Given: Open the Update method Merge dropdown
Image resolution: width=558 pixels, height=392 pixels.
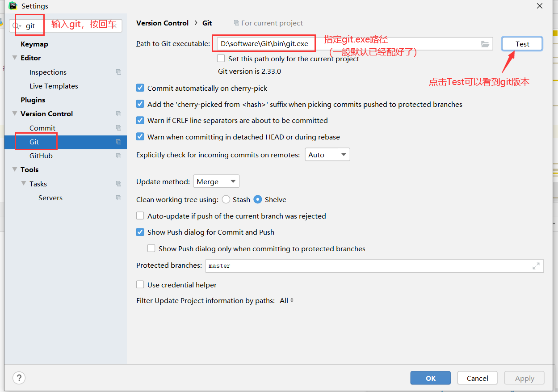Looking at the screenshot, I should coord(216,181).
